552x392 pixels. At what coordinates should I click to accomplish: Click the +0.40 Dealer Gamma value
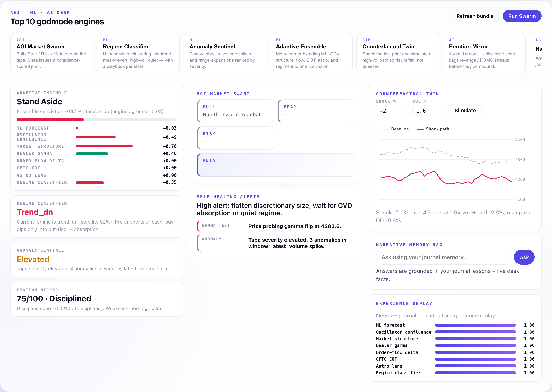coord(170,153)
